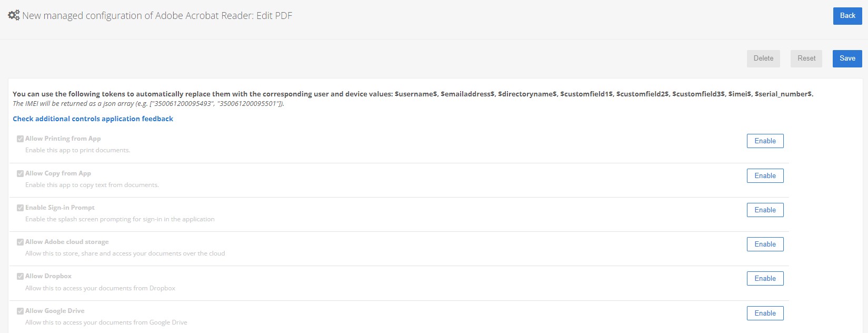Click the gears icon beside the page title
The image size is (868, 333).
pyautogui.click(x=13, y=15)
